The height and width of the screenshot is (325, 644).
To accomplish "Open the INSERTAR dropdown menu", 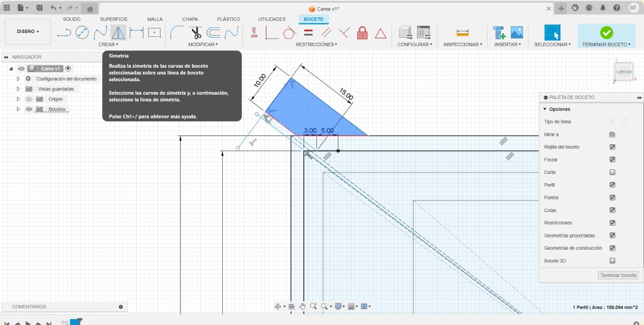I will tap(508, 44).
